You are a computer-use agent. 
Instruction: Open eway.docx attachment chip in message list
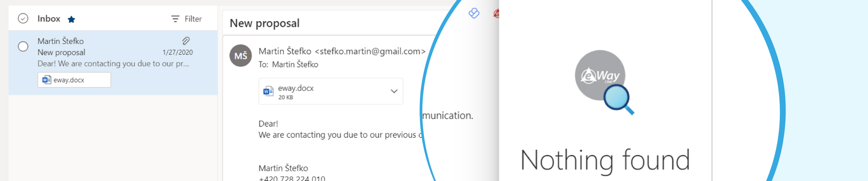[74, 80]
